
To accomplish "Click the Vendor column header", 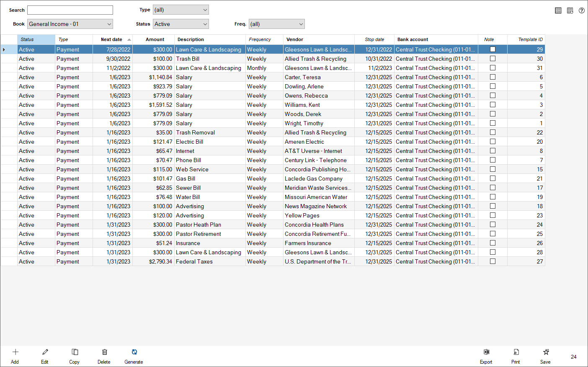I will (295, 39).
